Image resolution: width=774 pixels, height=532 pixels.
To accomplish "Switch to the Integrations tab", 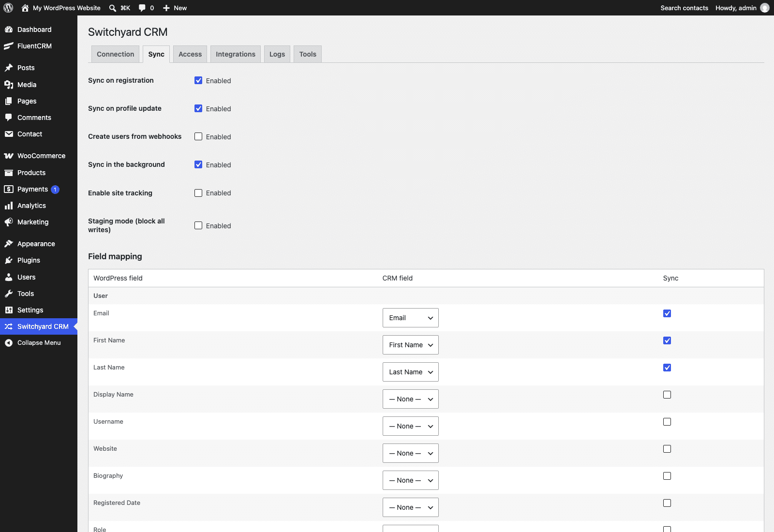I will (236, 54).
